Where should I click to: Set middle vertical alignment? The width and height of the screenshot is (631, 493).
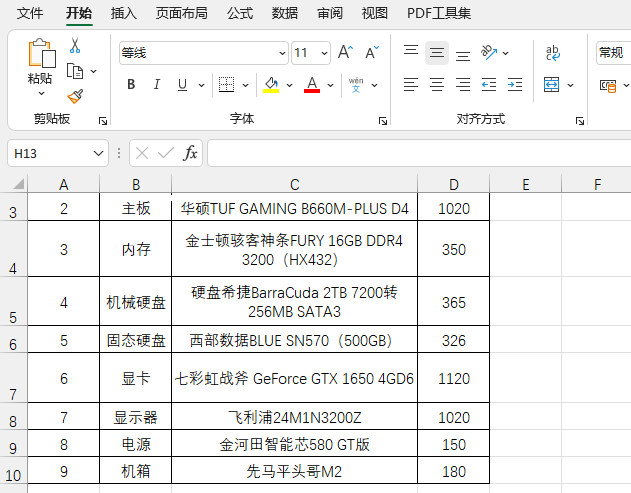(x=437, y=52)
